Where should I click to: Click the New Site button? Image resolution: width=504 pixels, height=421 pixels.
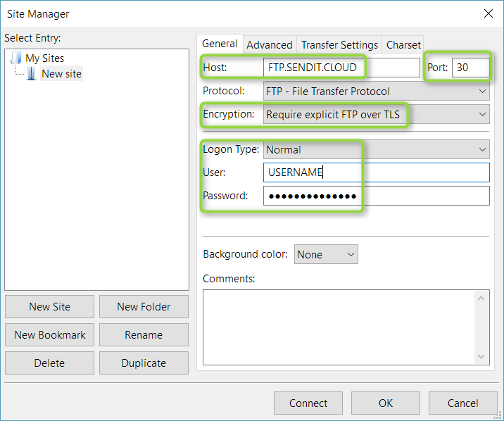[x=49, y=306]
